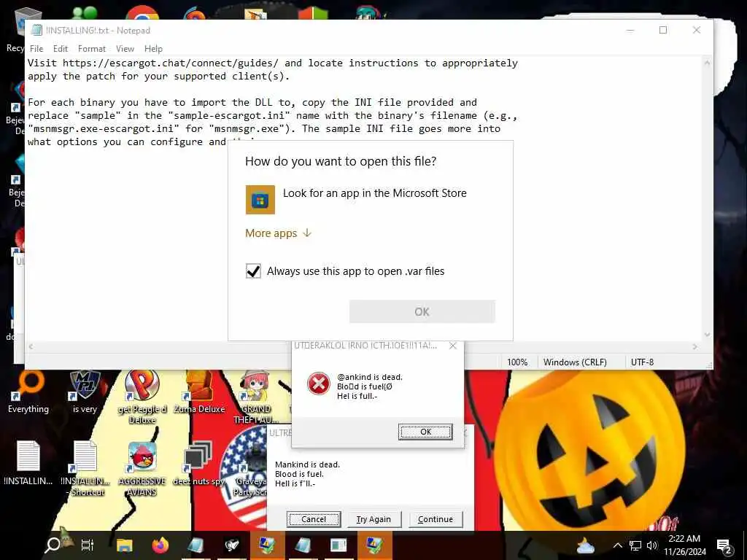Open Task View on the taskbar
747x560 pixels.
pos(88,545)
